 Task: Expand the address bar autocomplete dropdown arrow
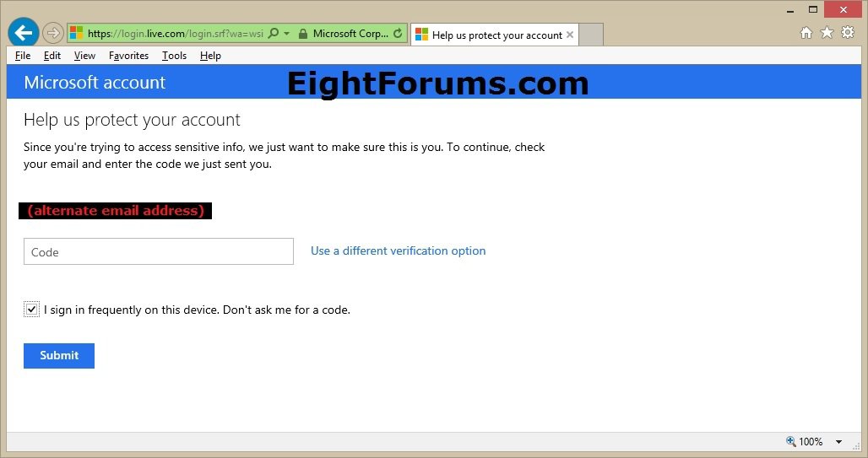click(x=287, y=34)
